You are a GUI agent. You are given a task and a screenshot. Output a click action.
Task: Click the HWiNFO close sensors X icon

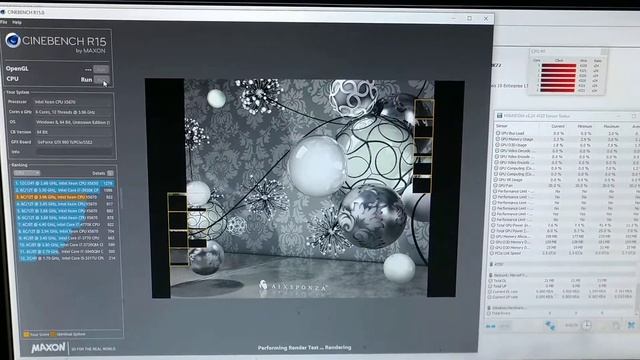click(x=631, y=325)
